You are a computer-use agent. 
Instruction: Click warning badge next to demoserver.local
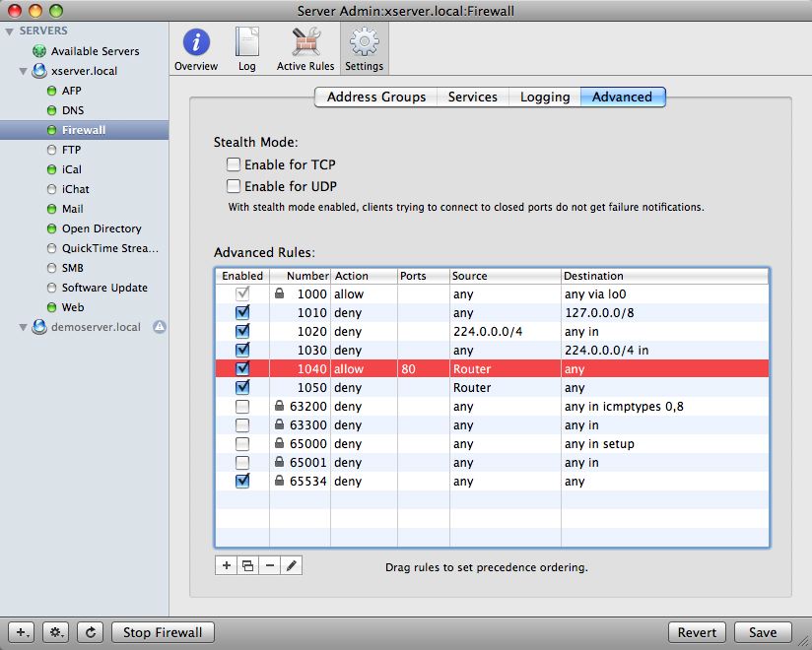pyautogui.click(x=160, y=327)
